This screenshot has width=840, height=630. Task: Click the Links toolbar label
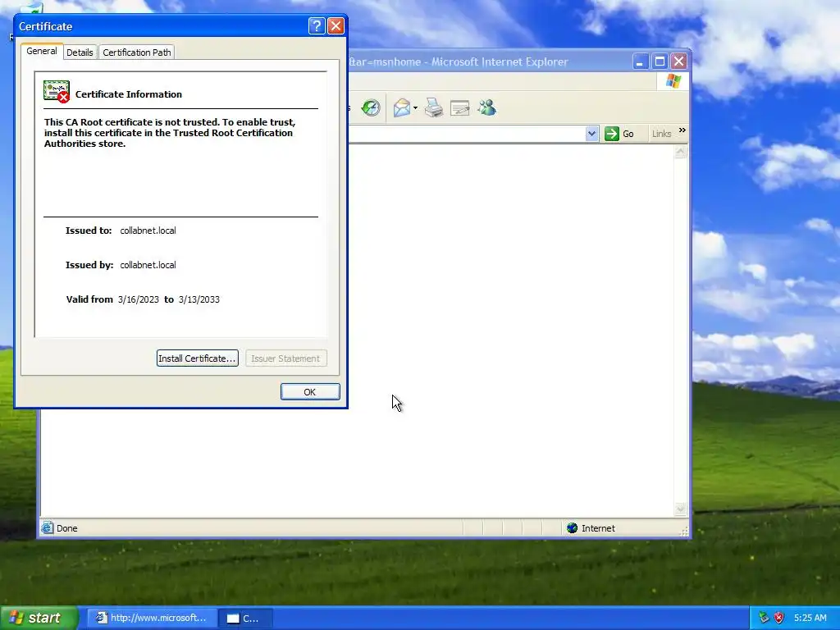pos(661,134)
